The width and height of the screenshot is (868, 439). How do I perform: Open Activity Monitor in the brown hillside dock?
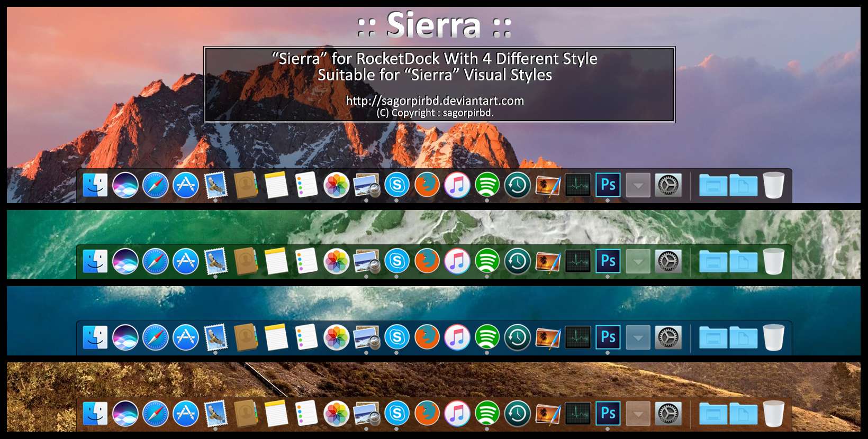578,414
